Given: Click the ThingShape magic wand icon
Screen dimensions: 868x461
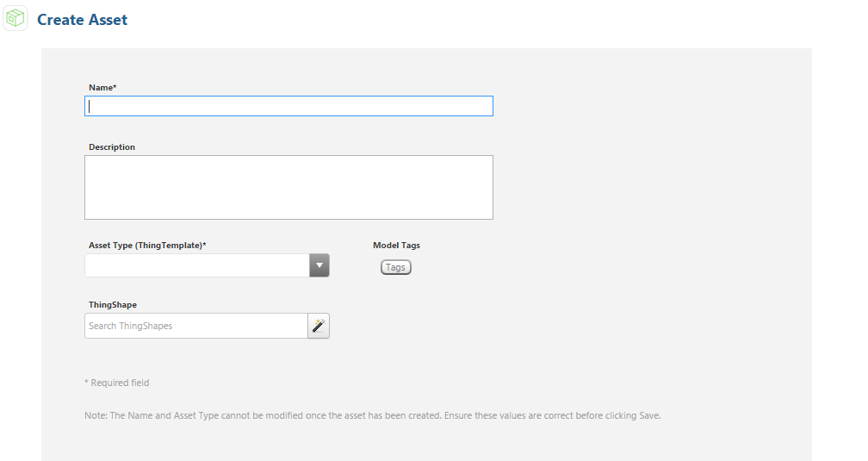Looking at the screenshot, I should click(319, 326).
